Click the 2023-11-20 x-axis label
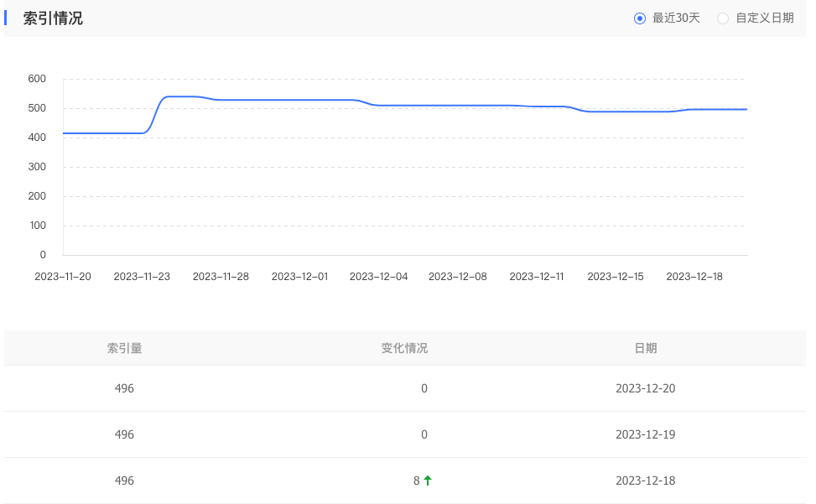The height and width of the screenshot is (504, 816). point(63,277)
